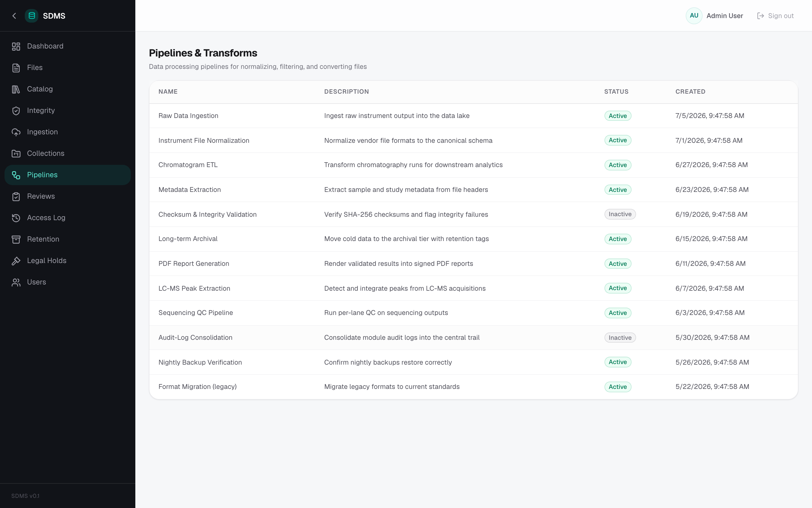Image resolution: width=812 pixels, height=508 pixels.
Task: Click Active badge for Raw Data Ingestion
Action: click(618, 116)
